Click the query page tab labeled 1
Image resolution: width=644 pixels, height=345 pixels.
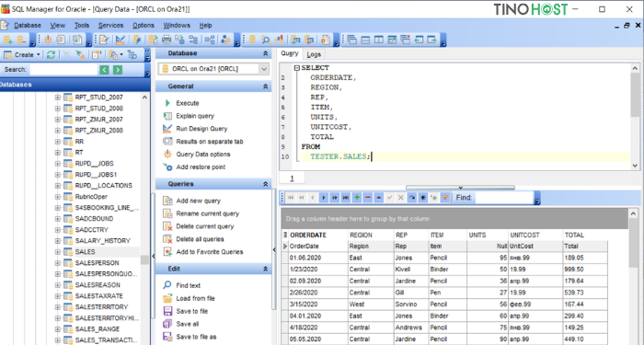pyautogui.click(x=292, y=178)
